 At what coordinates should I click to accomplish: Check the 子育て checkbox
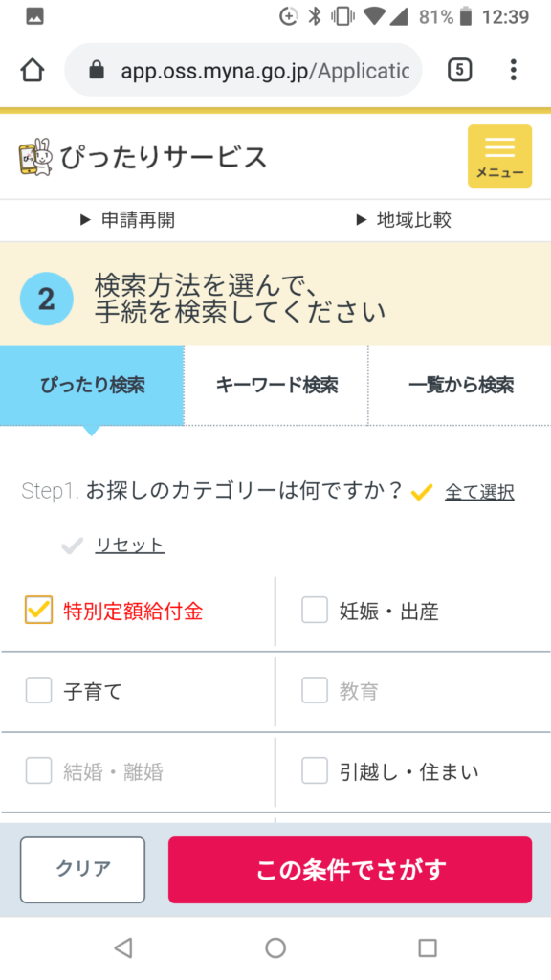tap(38, 691)
